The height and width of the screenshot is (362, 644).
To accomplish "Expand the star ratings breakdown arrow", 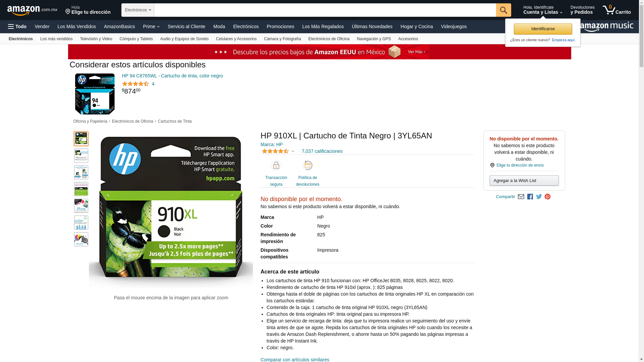I will [293, 151].
